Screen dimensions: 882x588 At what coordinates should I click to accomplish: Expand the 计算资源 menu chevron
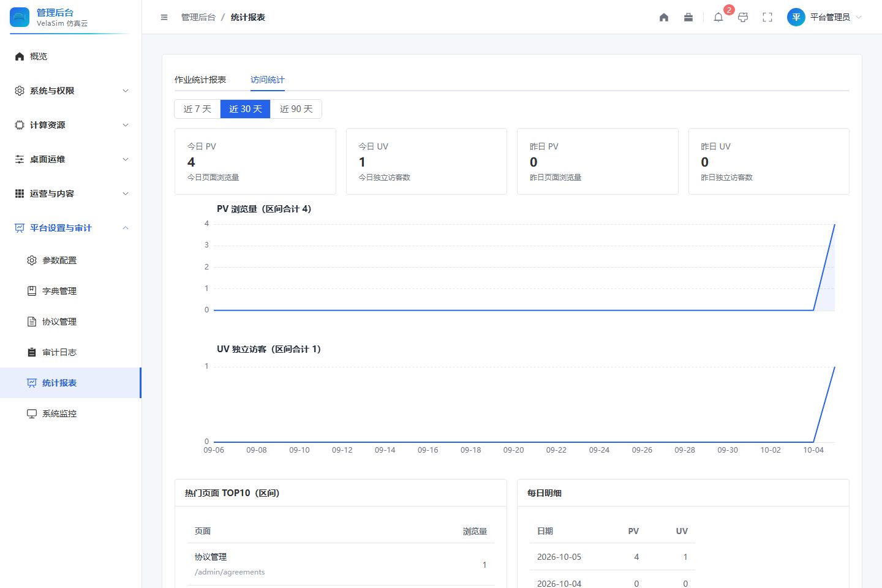point(126,125)
